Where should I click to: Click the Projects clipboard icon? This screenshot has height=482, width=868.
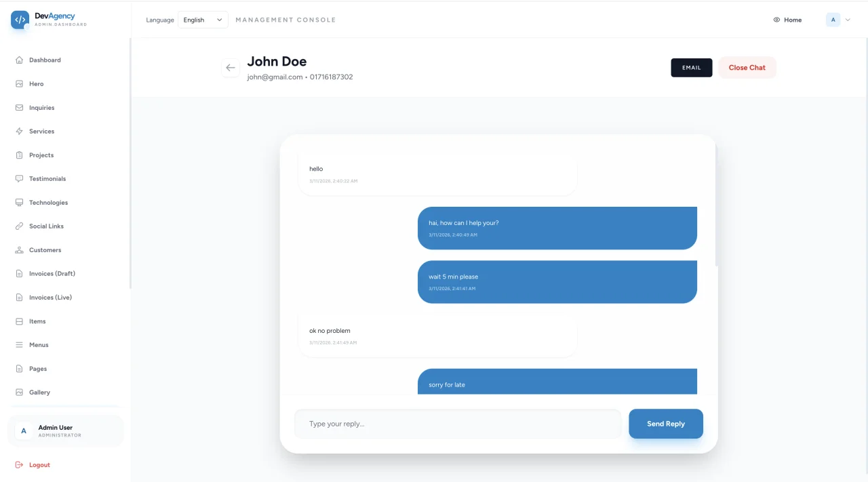coord(19,155)
